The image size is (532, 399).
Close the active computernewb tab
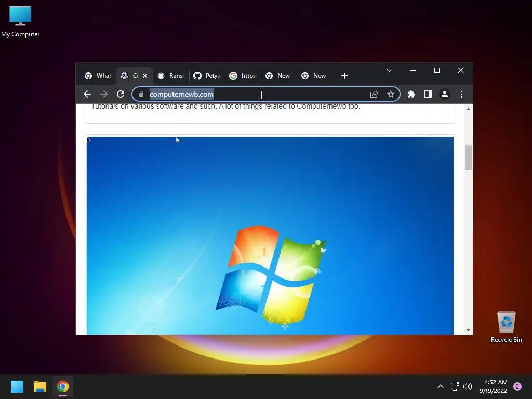tap(145, 76)
